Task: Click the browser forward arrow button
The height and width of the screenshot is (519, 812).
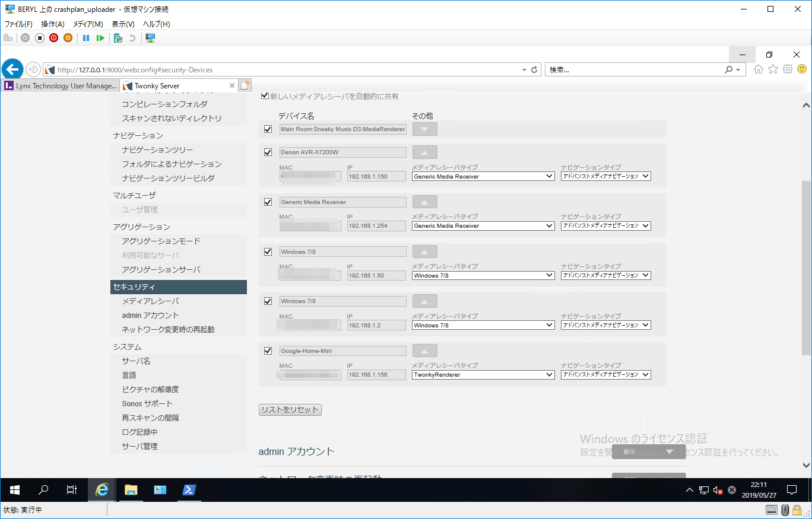Action: click(x=33, y=69)
